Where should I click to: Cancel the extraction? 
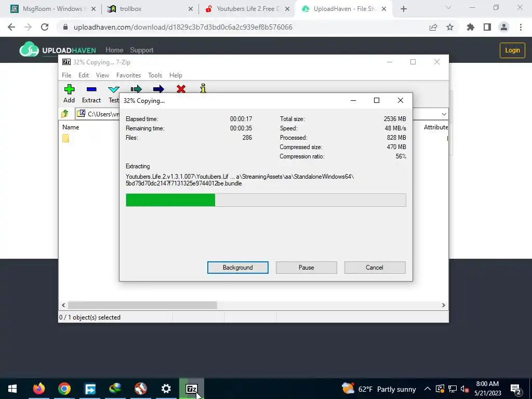pyautogui.click(x=375, y=268)
